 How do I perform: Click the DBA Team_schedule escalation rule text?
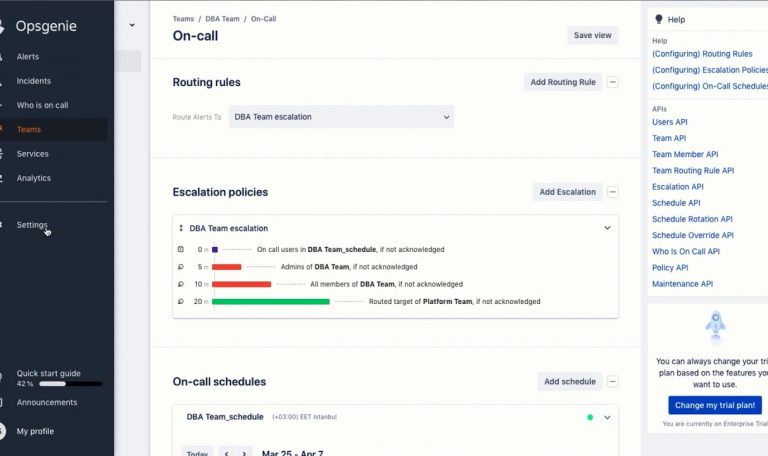coord(350,249)
